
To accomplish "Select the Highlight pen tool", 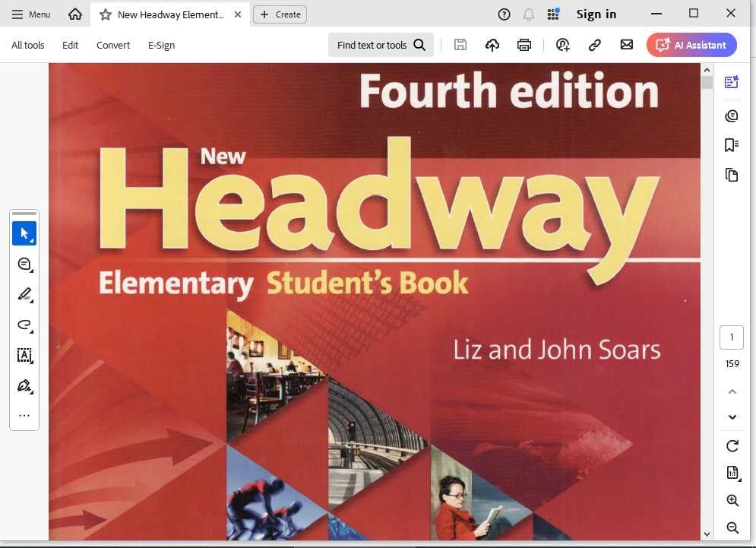I will 24,294.
